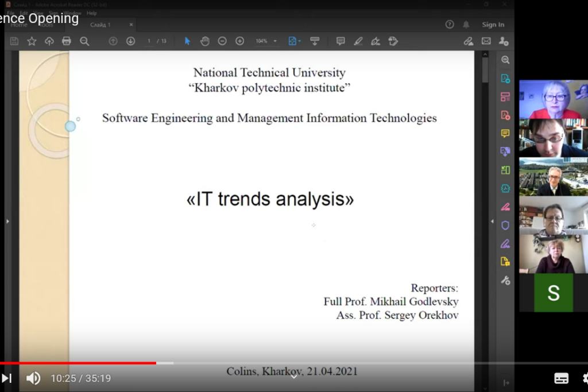Collapse the right tools pane arrow
The height and width of the screenshot is (392, 588).
pyautogui.click(x=492, y=222)
